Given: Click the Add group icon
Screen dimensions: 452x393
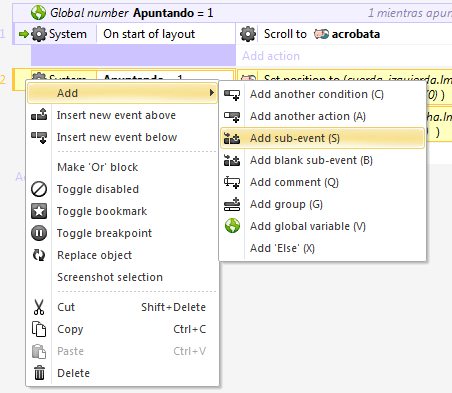Looking at the screenshot, I should click(x=232, y=205).
